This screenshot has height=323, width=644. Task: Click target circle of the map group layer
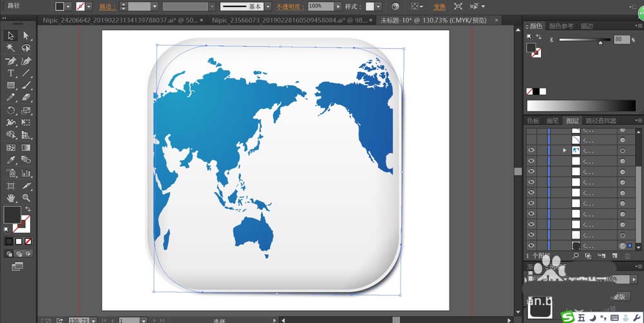(x=622, y=150)
